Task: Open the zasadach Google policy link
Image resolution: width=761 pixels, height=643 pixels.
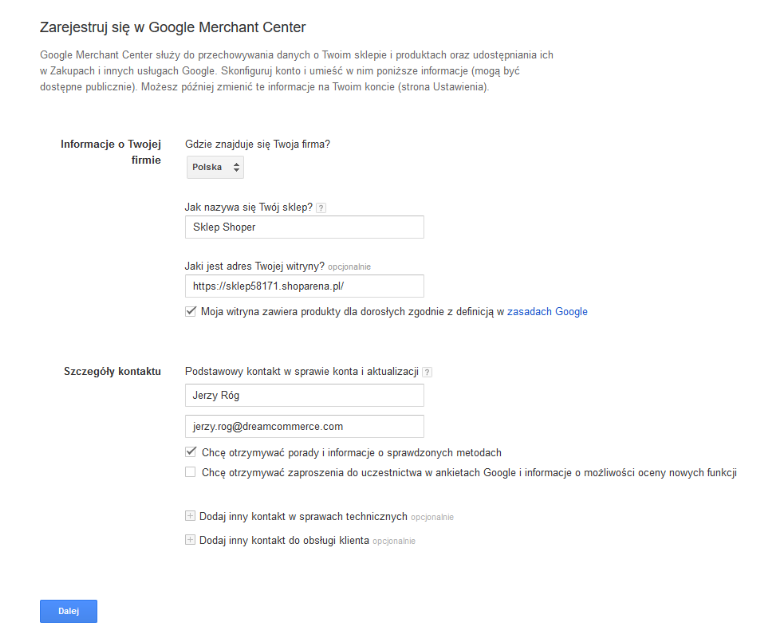Action: [547, 312]
